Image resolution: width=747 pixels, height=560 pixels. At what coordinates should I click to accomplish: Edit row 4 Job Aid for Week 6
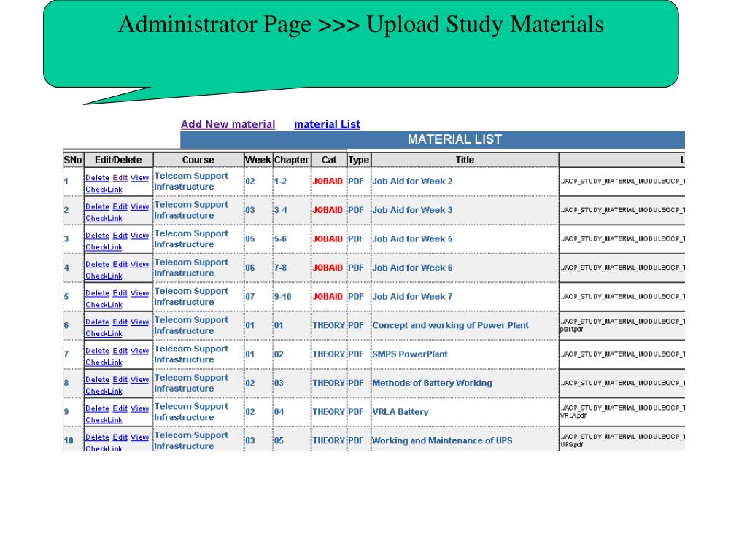(x=120, y=264)
